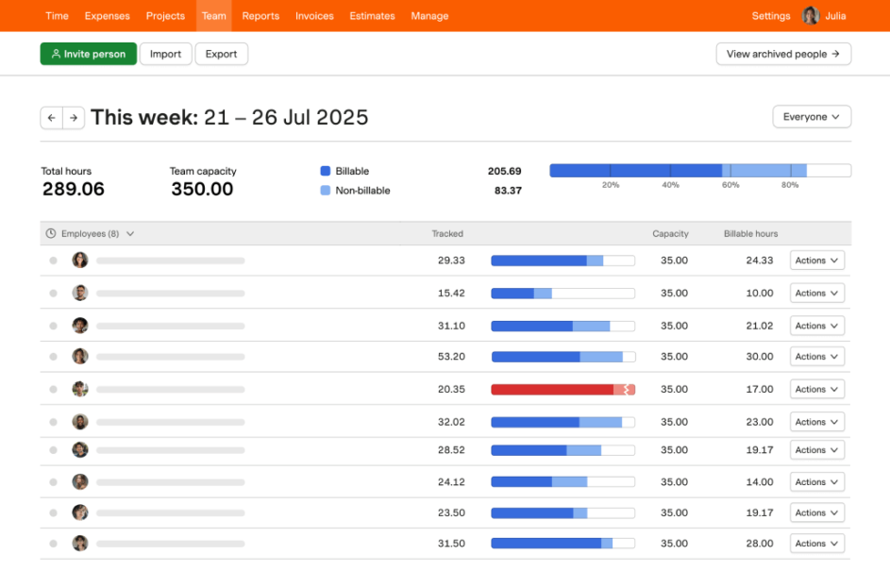Open Actions for the first employee row
Viewport: 890px width, 588px height.
(x=815, y=260)
